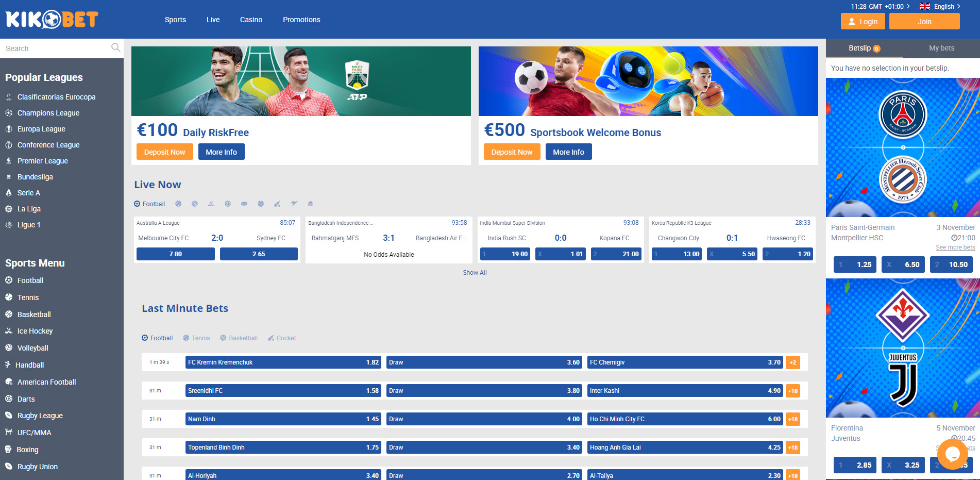Open Ligue 1 in Popular Leagues
The image size is (980, 480).
point(29,225)
